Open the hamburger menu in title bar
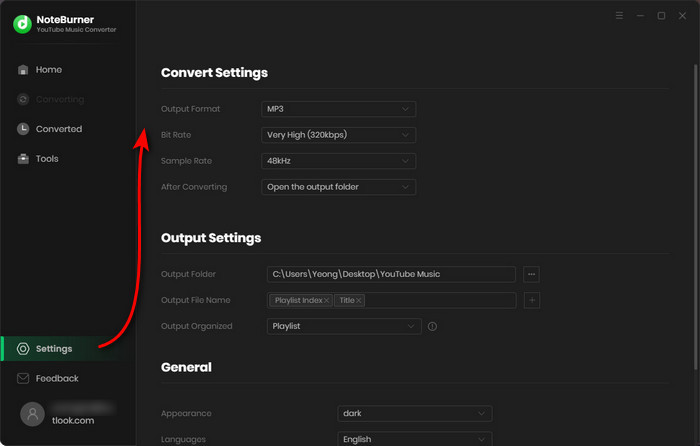This screenshot has width=700, height=446. point(619,16)
